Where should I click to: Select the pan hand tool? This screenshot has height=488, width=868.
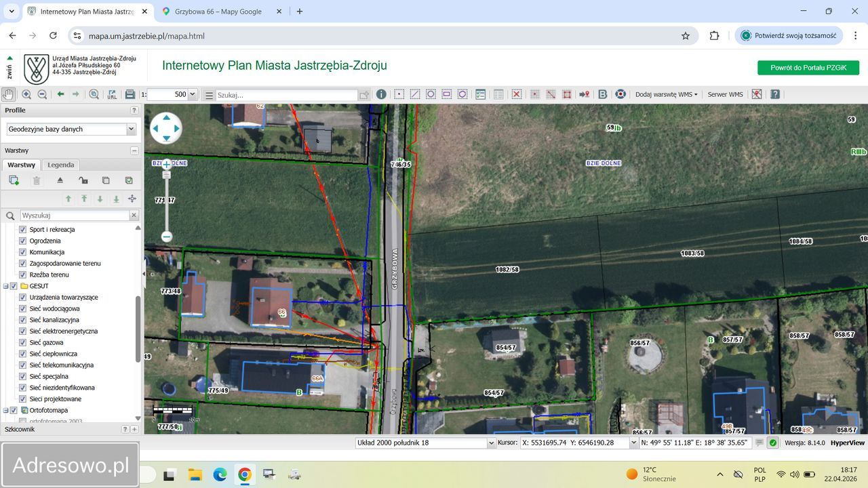[8, 94]
